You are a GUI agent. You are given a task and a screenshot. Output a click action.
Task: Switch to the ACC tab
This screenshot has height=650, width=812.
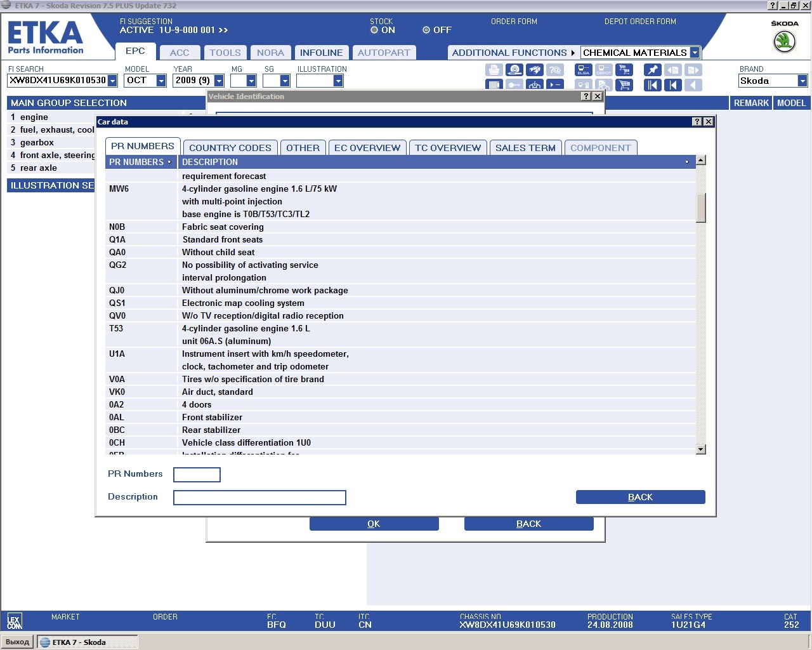180,53
